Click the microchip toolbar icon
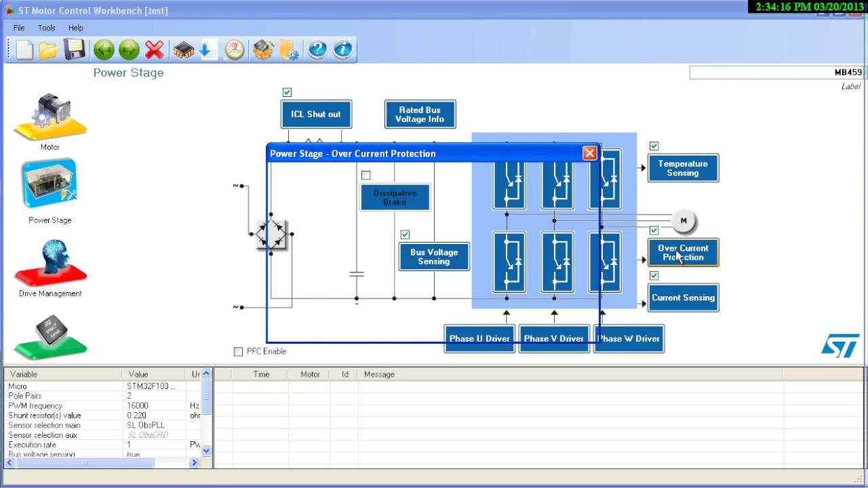The image size is (868, 488). pos(184,49)
